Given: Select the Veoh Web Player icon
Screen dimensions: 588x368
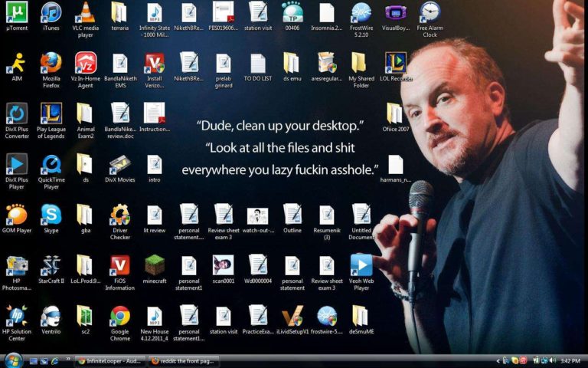Looking at the screenshot, I should tap(361, 265).
